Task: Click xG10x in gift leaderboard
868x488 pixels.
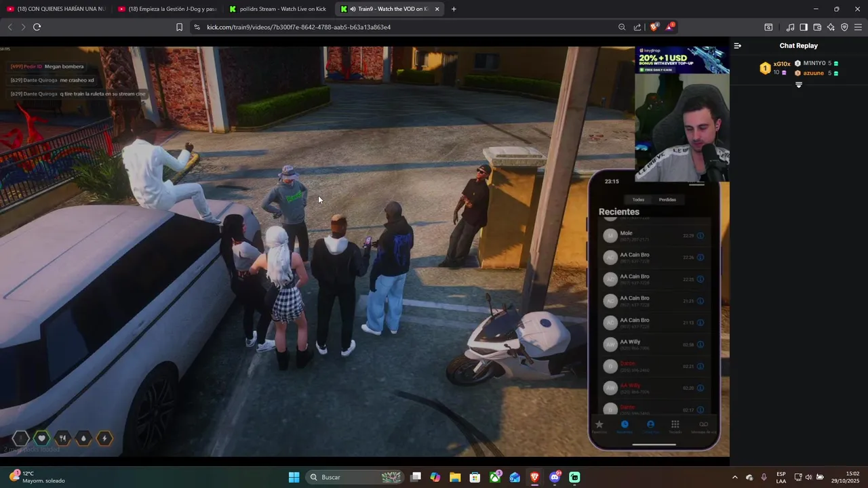Action: 781,64
